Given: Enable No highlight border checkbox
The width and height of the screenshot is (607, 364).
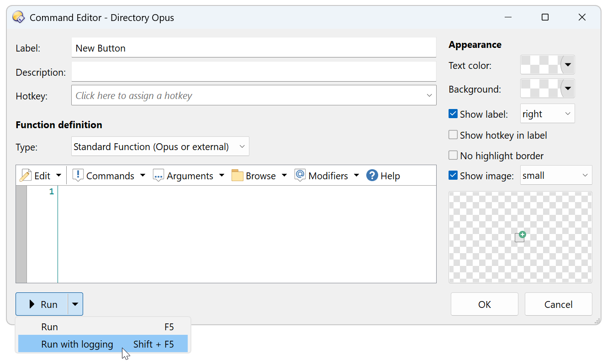Looking at the screenshot, I should click(453, 156).
